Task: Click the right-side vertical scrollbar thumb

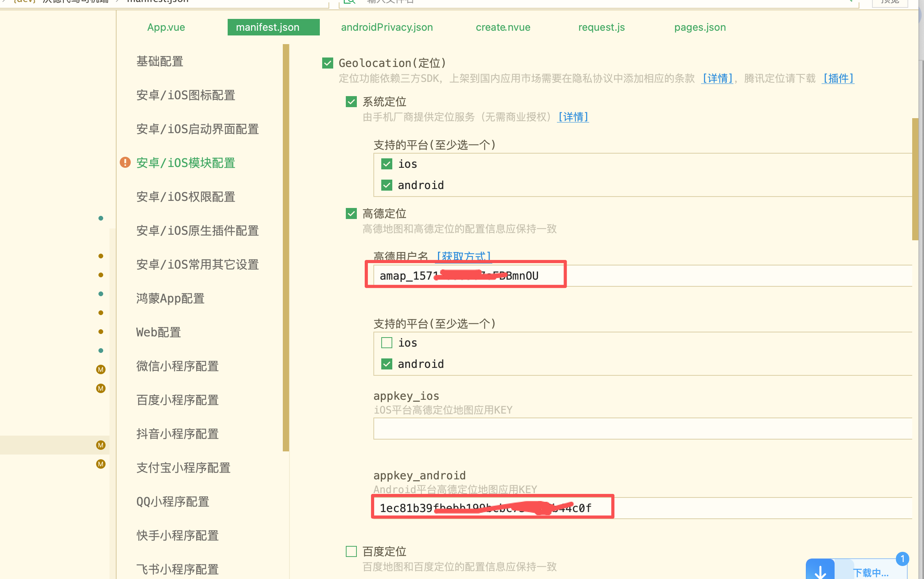Action: click(x=915, y=179)
